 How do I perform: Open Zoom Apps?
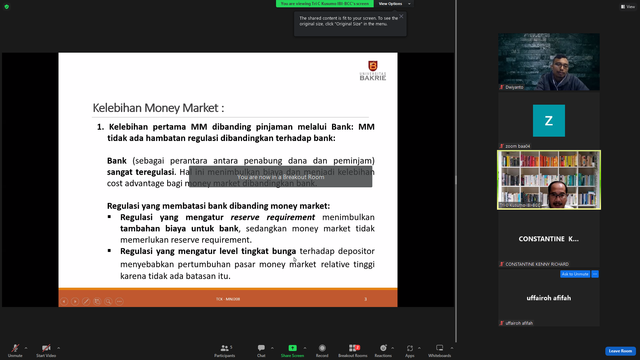click(409, 350)
